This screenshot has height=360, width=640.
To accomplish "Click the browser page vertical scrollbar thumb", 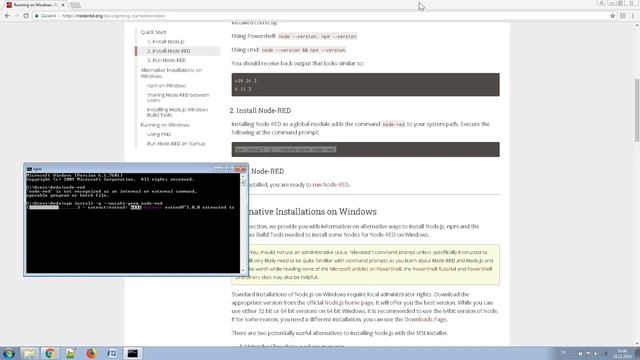I will click(637, 110).
